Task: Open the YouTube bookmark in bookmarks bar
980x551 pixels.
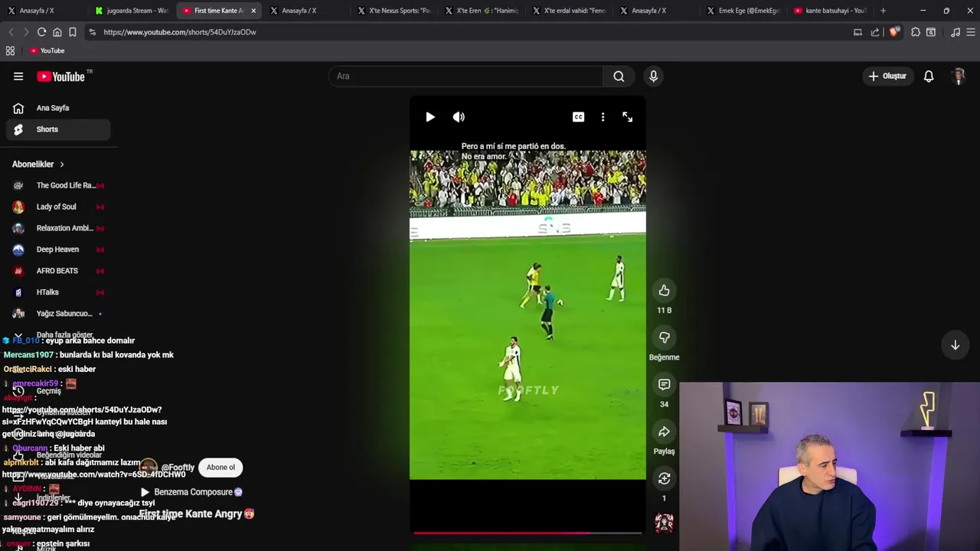Action: pyautogui.click(x=47, y=51)
